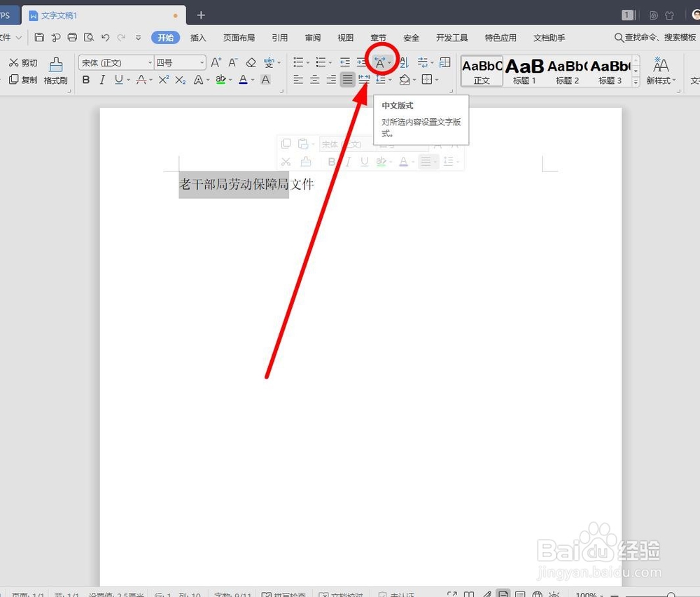Click the Print icon in quick access toolbar
Image resolution: width=700 pixels, height=597 pixels.
pos(72,38)
